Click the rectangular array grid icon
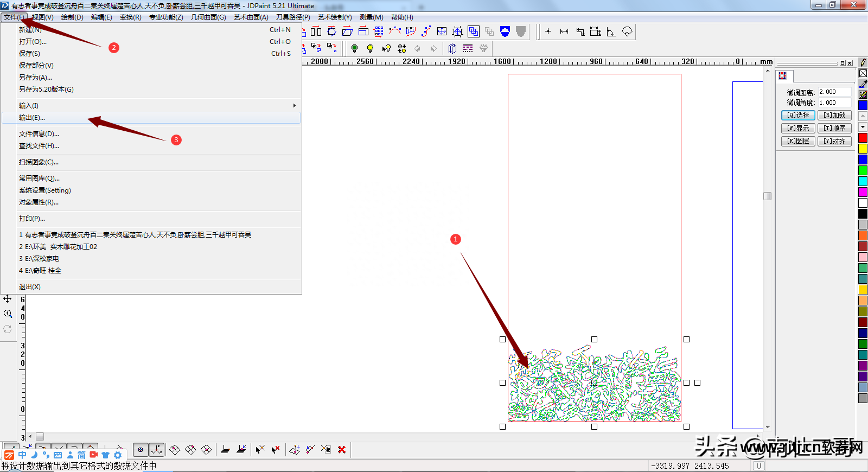This screenshot has height=472, width=868. [379, 31]
